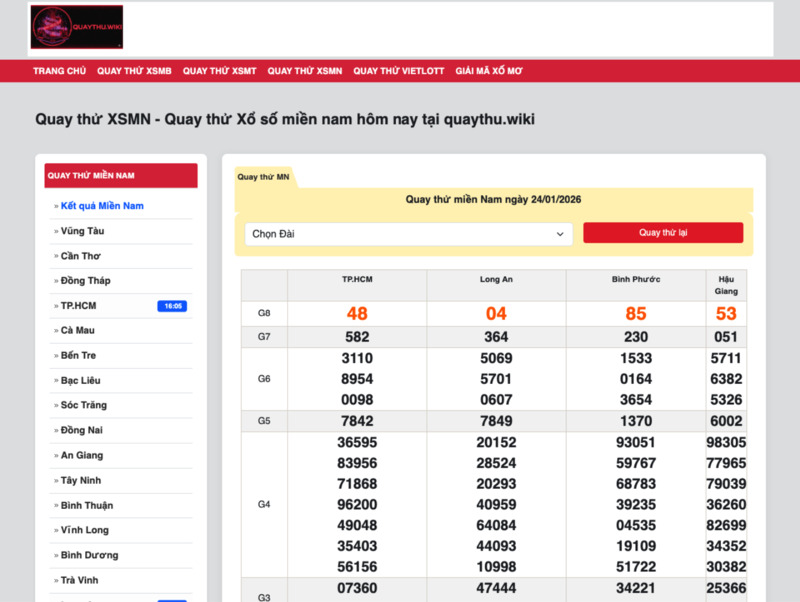
Task: Select Vũng Tàu in sidebar
Action: point(82,231)
